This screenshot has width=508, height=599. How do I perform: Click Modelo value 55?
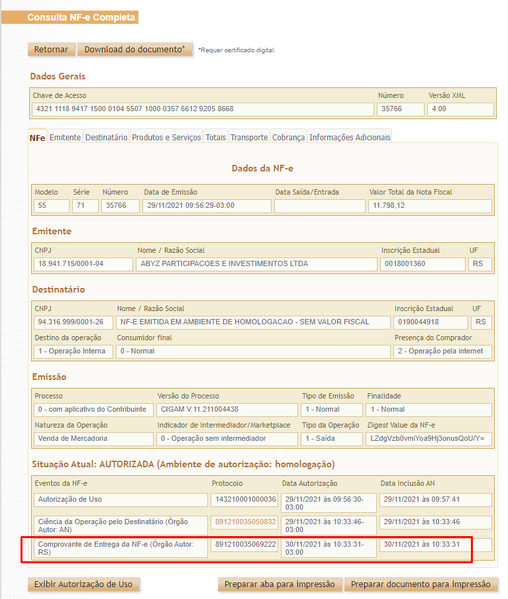click(x=52, y=206)
